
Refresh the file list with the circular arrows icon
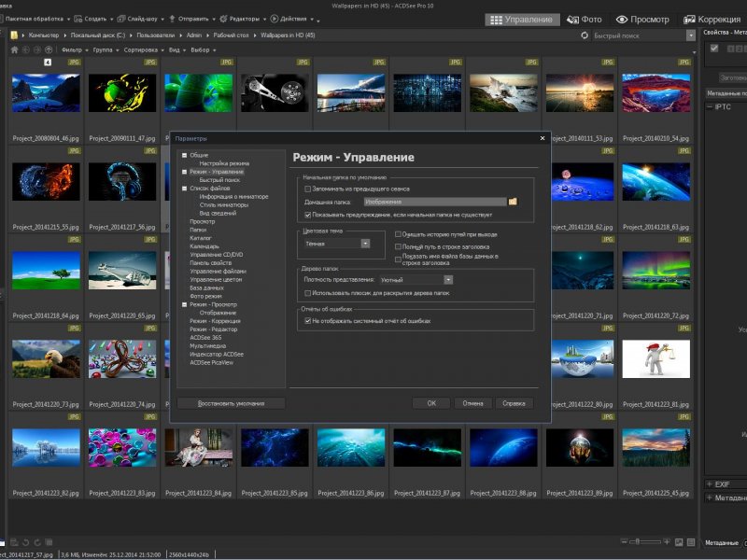pos(585,35)
